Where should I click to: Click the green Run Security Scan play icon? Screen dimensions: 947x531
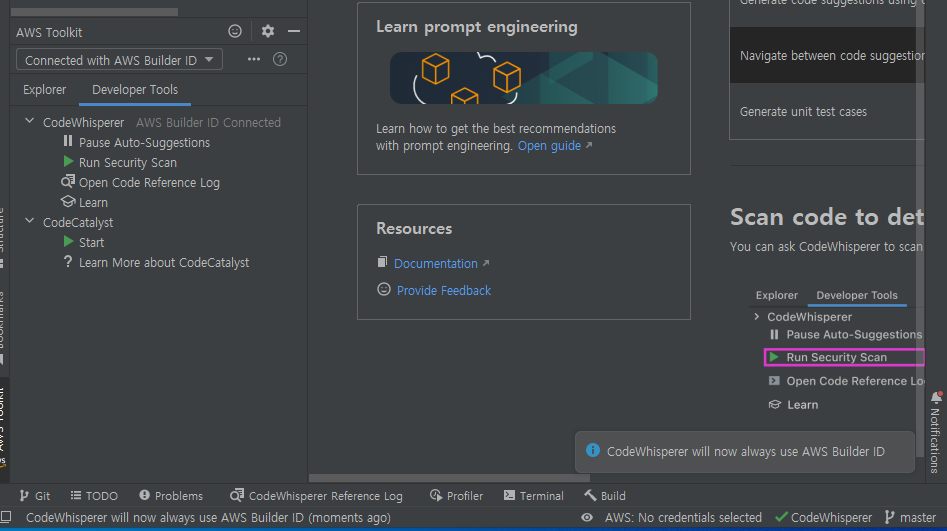coord(68,161)
